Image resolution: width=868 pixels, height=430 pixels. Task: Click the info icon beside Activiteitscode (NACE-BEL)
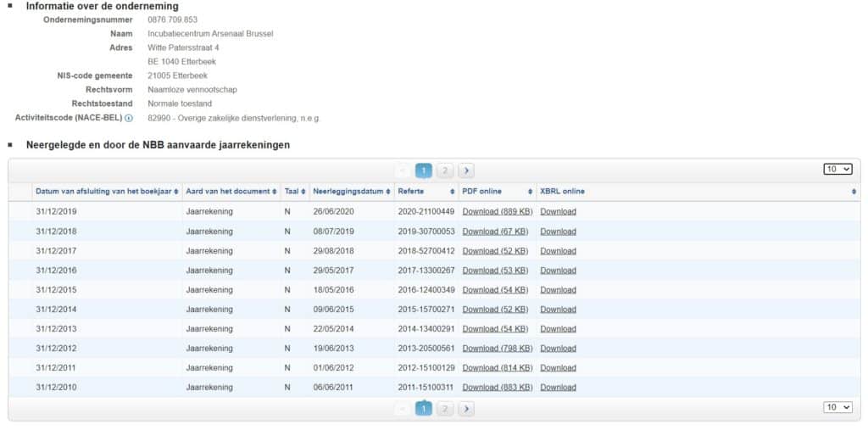pos(129,118)
